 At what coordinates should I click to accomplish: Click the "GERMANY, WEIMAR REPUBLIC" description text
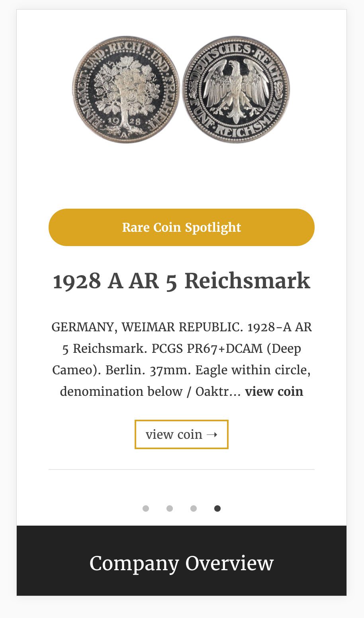point(147,327)
